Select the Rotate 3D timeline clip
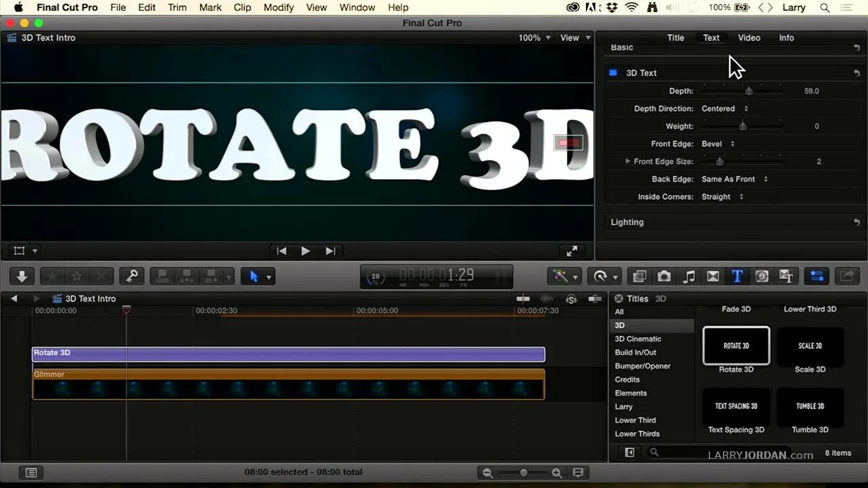The height and width of the screenshot is (488, 868). pyautogui.click(x=288, y=354)
